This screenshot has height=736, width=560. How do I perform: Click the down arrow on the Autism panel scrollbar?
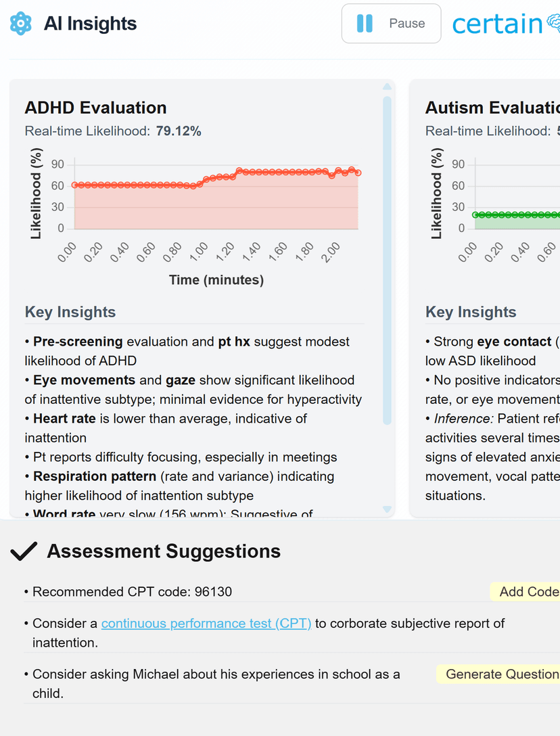(x=559, y=511)
